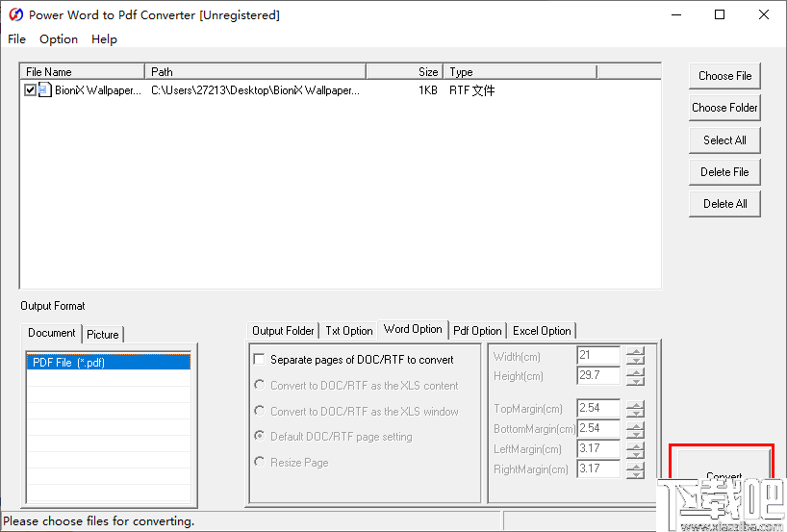
Task: Click the BioniX Wallpaper file name
Action: 98,90
